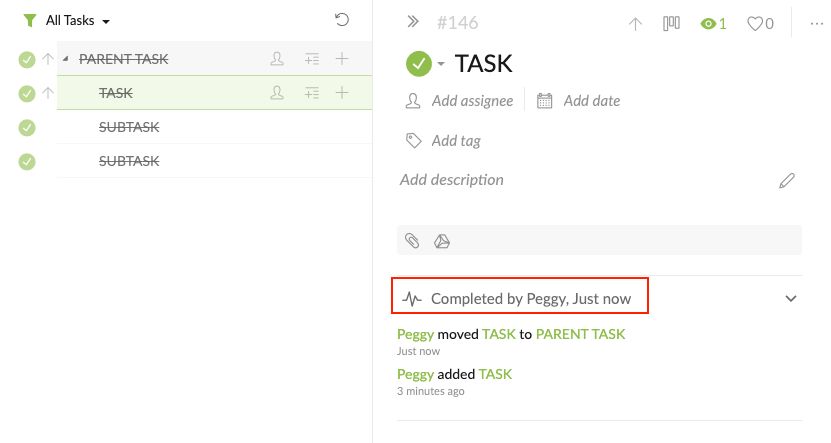Click the refresh icon above task list
This screenshot has width=831, height=443.
pyautogui.click(x=342, y=20)
